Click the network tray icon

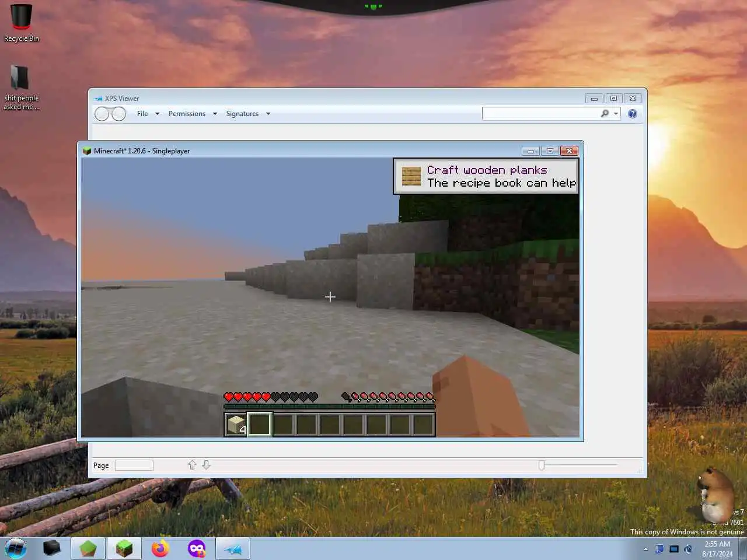coord(674,549)
